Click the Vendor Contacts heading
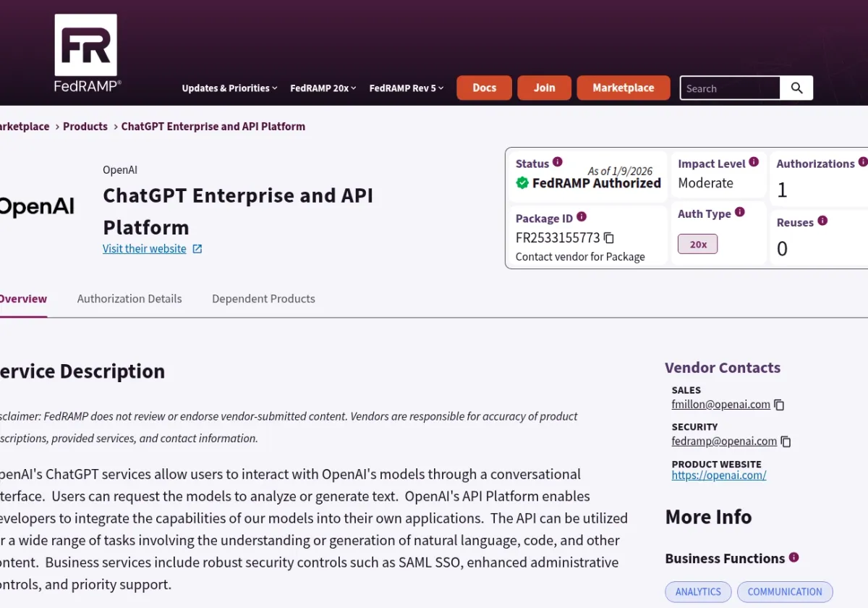The image size is (868, 608). click(723, 368)
